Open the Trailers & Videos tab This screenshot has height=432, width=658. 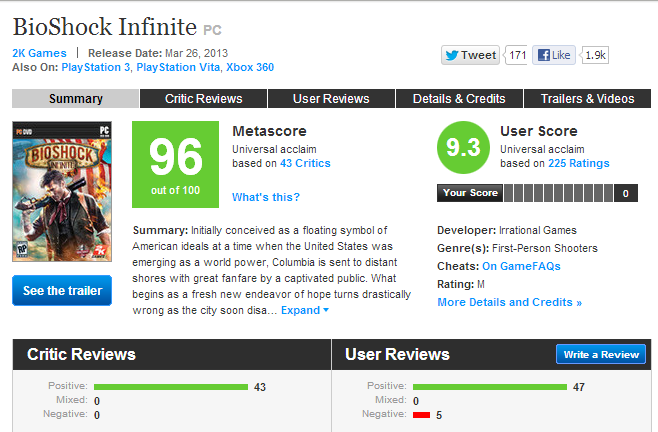pyautogui.click(x=588, y=99)
